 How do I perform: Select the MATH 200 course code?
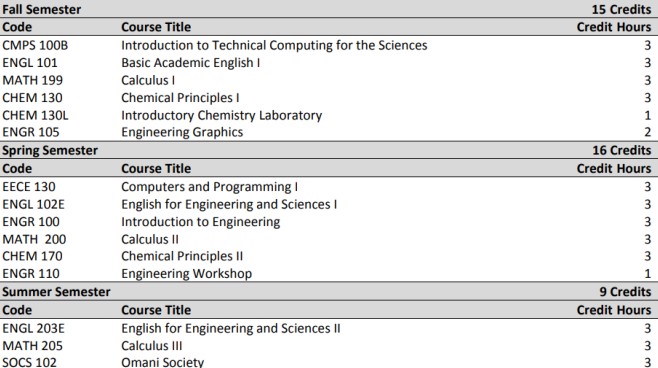point(34,239)
